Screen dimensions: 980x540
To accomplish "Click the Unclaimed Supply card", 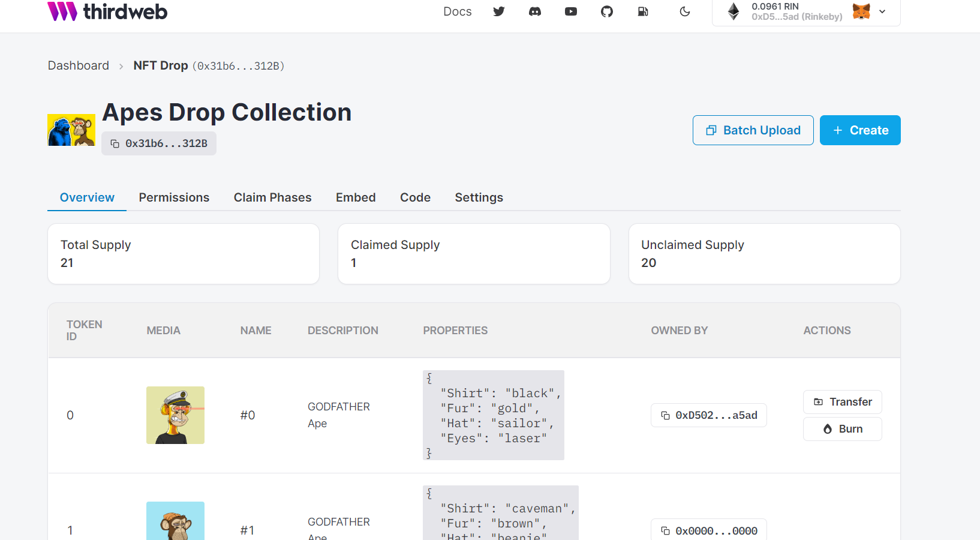I will pos(765,254).
